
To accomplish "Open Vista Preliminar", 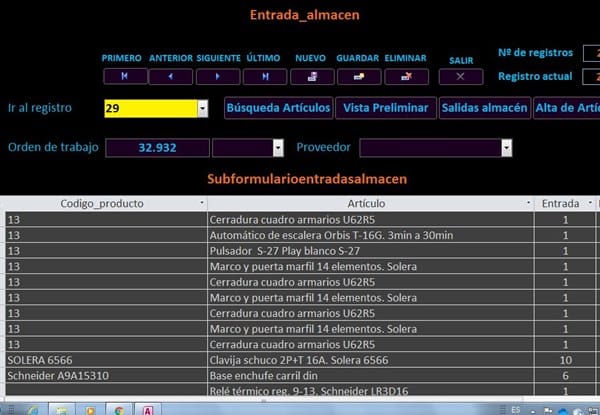I will coord(386,108).
